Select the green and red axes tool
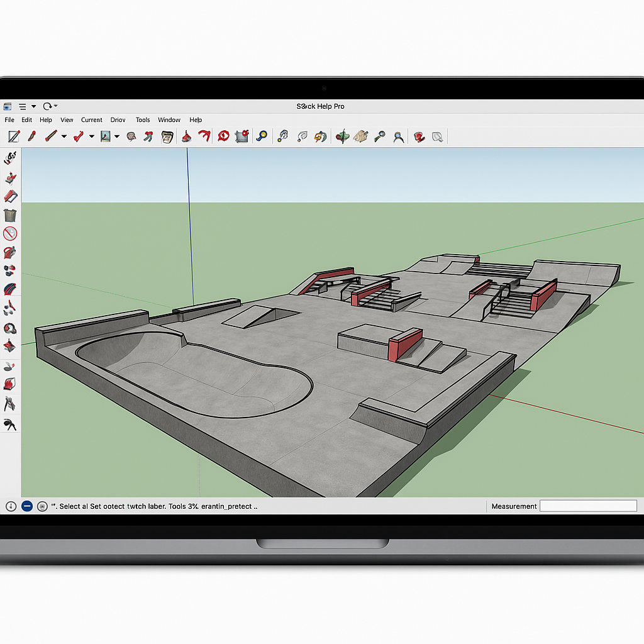Screen dimensions: 644x644 click(x=342, y=136)
